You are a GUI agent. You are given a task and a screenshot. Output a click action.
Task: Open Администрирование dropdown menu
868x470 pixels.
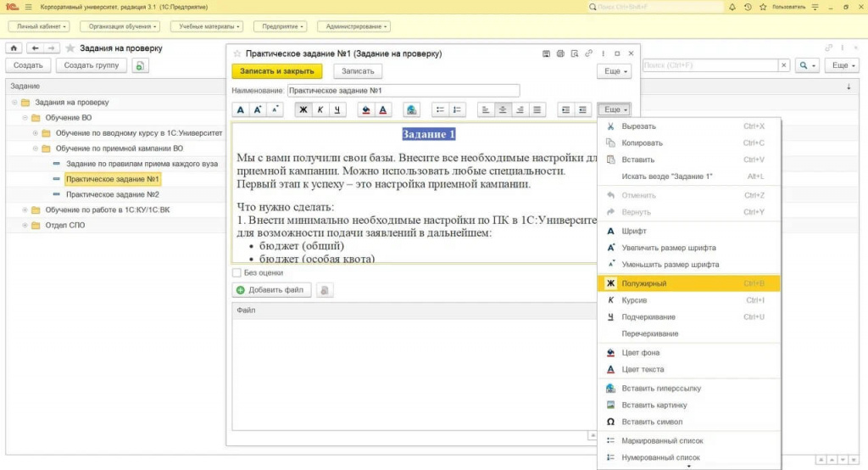point(354,26)
